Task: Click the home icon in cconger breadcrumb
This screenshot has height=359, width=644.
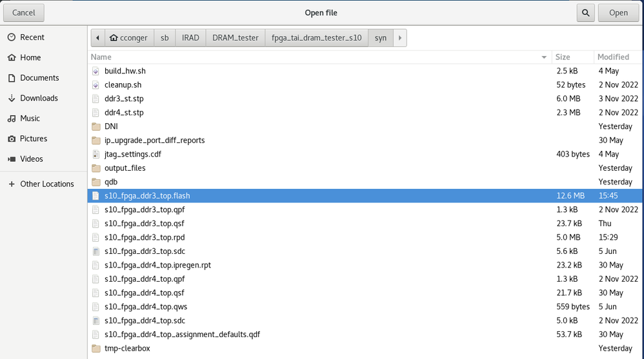Action: [114, 38]
